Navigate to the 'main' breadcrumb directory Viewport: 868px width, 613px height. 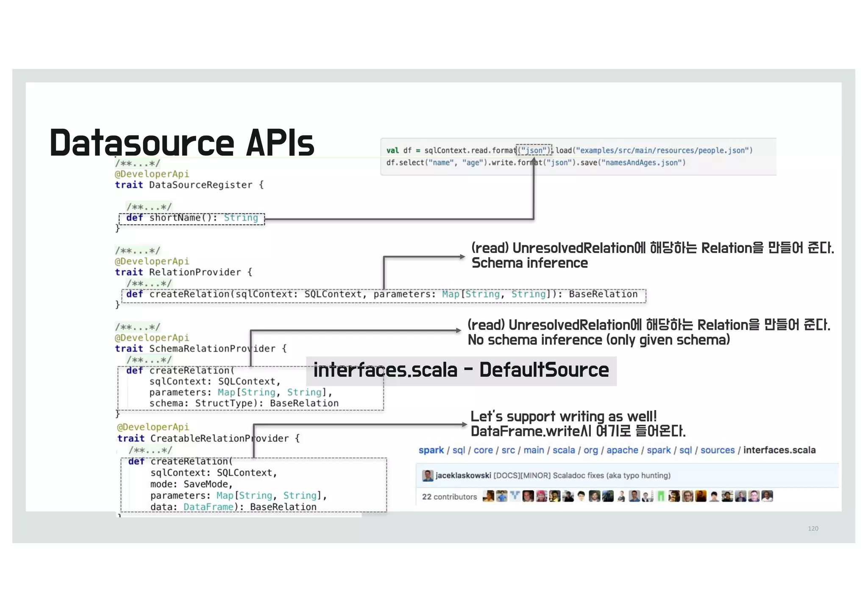534,450
